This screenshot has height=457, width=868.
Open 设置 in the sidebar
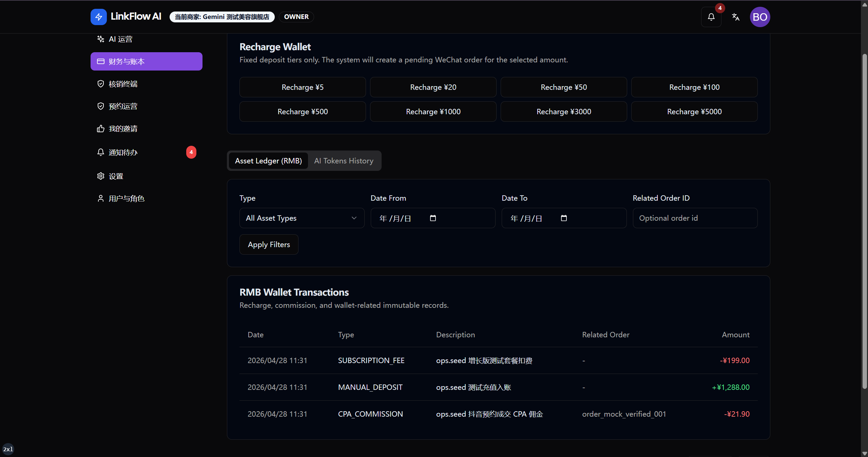(x=146, y=176)
